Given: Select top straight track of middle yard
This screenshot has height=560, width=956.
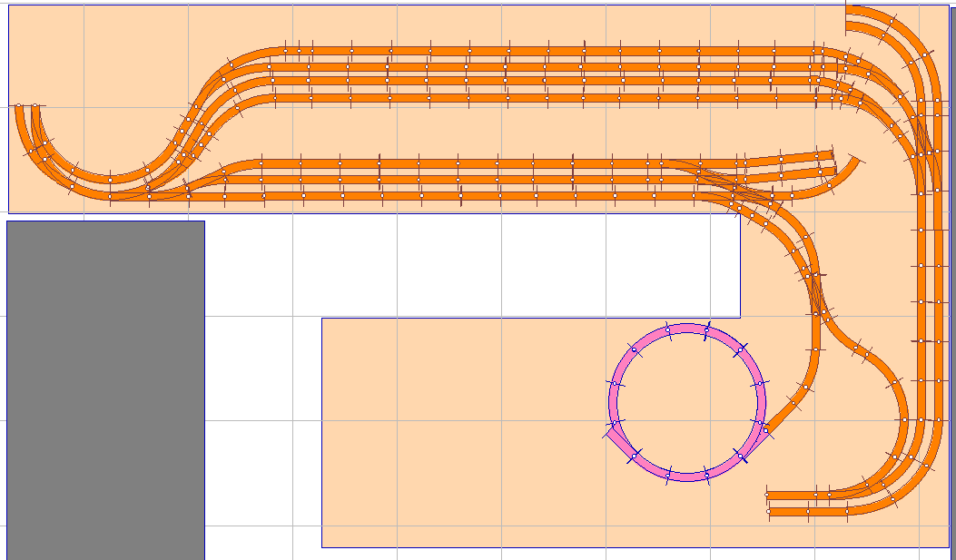Looking at the screenshot, I should [454, 163].
